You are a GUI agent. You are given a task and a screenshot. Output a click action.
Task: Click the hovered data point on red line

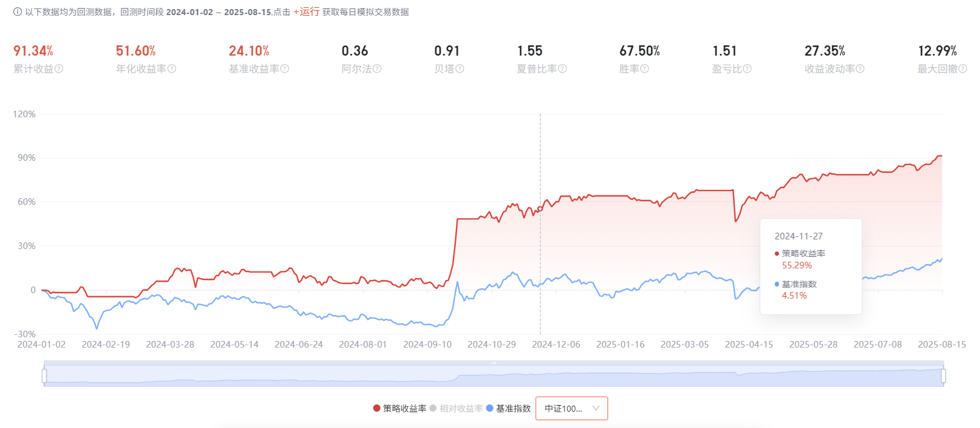540,209
